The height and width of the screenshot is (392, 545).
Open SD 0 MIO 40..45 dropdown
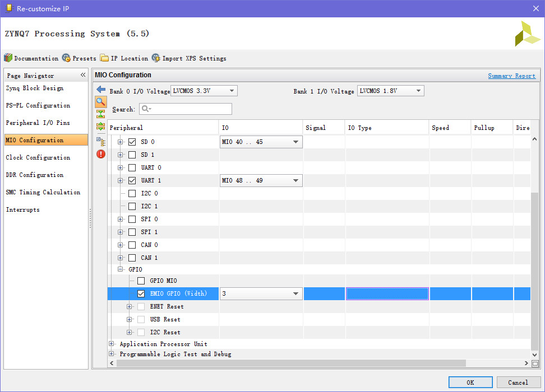tap(261, 142)
